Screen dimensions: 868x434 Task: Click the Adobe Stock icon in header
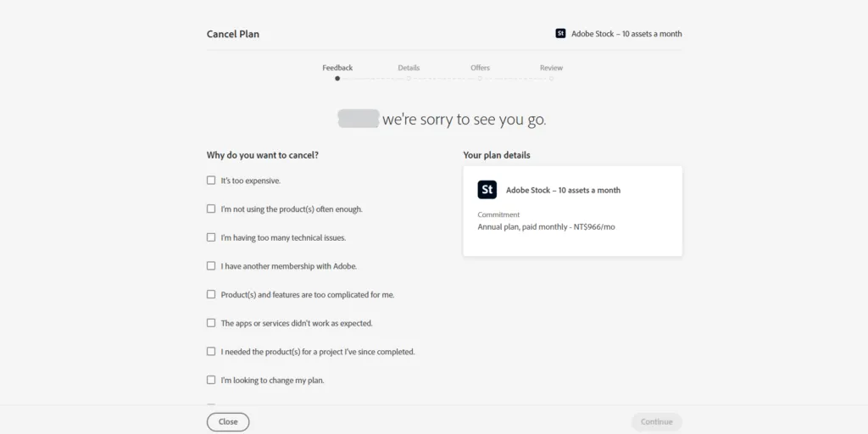[x=560, y=34]
